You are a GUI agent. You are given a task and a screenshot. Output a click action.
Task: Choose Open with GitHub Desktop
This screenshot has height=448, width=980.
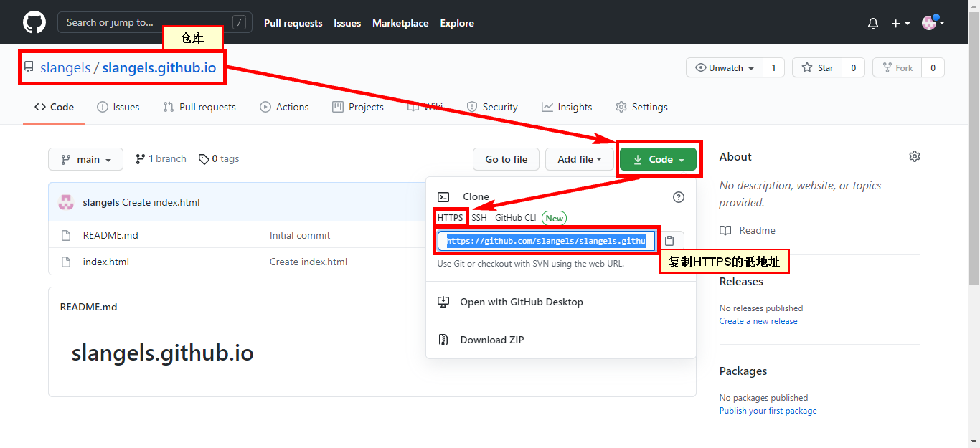coord(560,302)
